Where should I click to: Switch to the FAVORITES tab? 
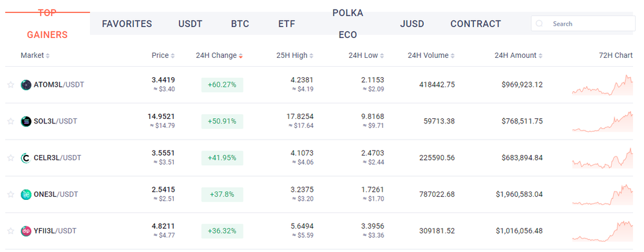(127, 24)
